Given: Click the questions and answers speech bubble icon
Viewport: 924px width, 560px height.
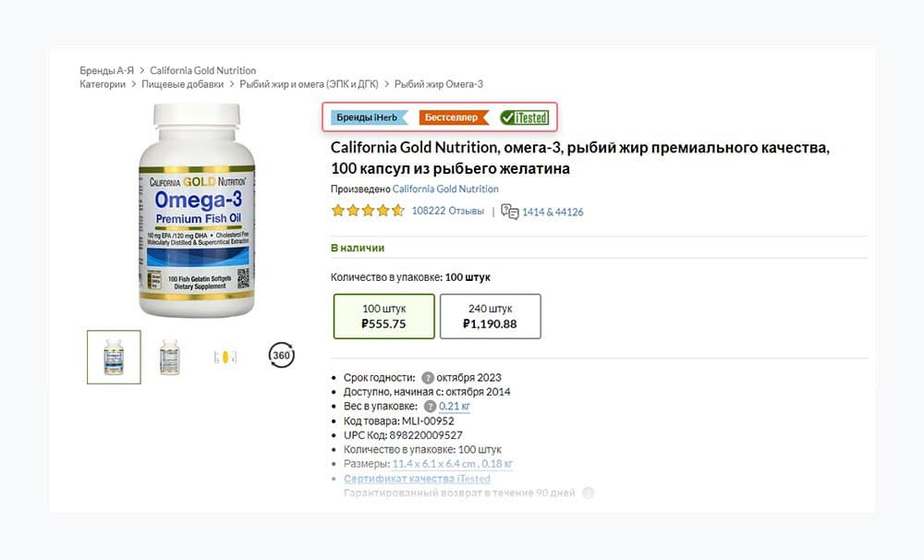Looking at the screenshot, I should coord(509,212).
